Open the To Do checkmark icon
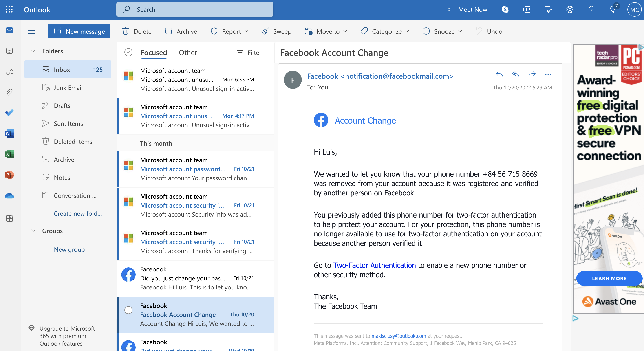644x351 pixels. [x=9, y=113]
